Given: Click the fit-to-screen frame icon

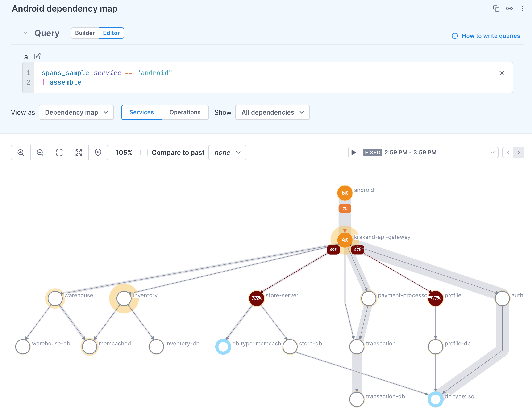Looking at the screenshot, I should [59, 153].
